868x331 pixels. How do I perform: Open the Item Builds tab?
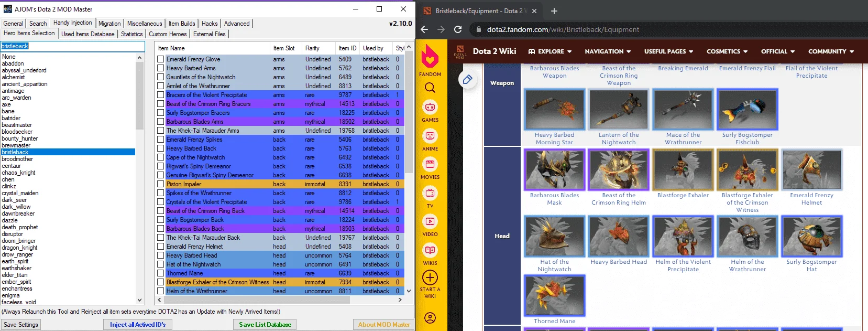182,24
